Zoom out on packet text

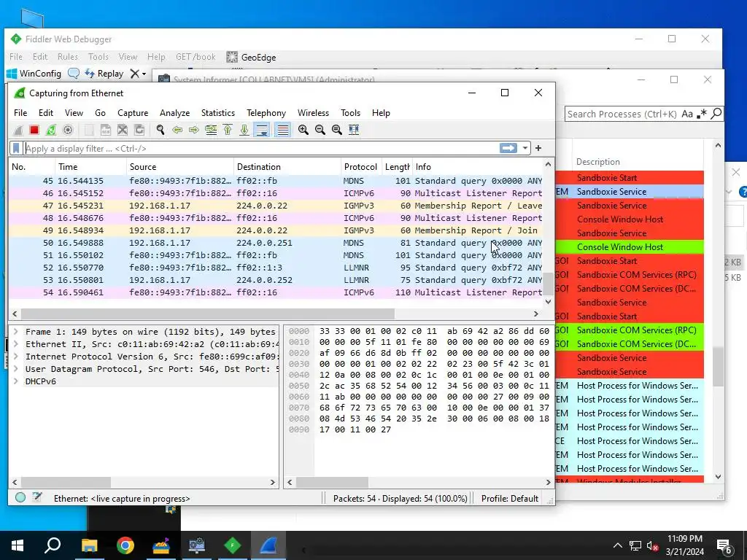[320, 130]
